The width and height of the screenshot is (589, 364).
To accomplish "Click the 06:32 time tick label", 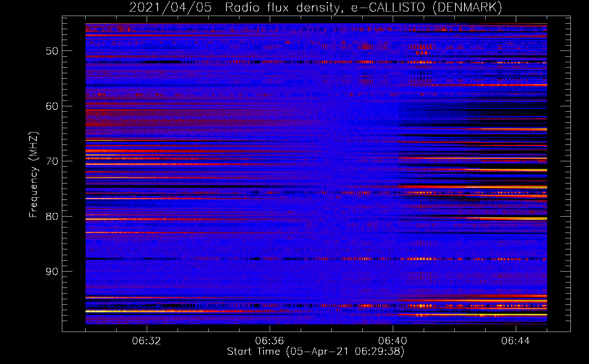I will [x=147, y=341].
